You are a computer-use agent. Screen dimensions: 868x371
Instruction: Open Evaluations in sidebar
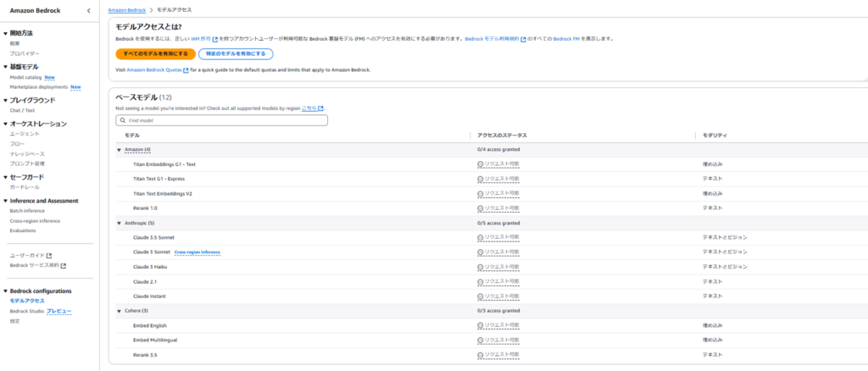pos(23,230)
